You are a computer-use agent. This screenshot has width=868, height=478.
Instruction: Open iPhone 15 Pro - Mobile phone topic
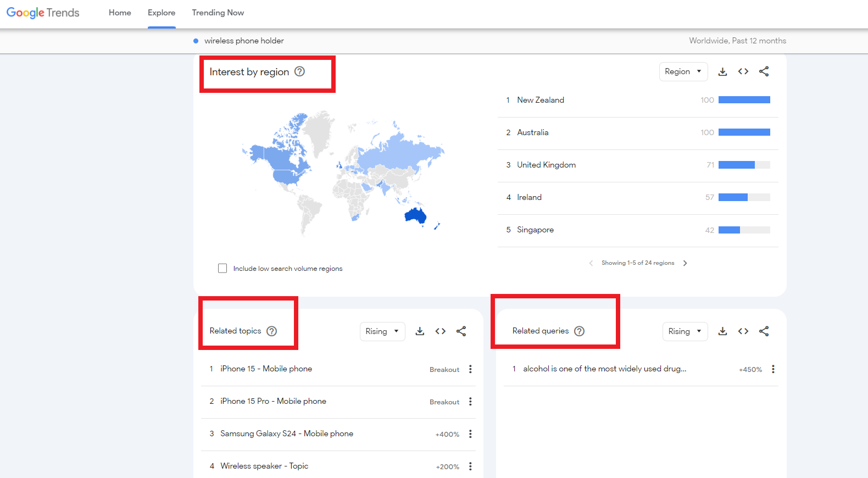(273, 401)
